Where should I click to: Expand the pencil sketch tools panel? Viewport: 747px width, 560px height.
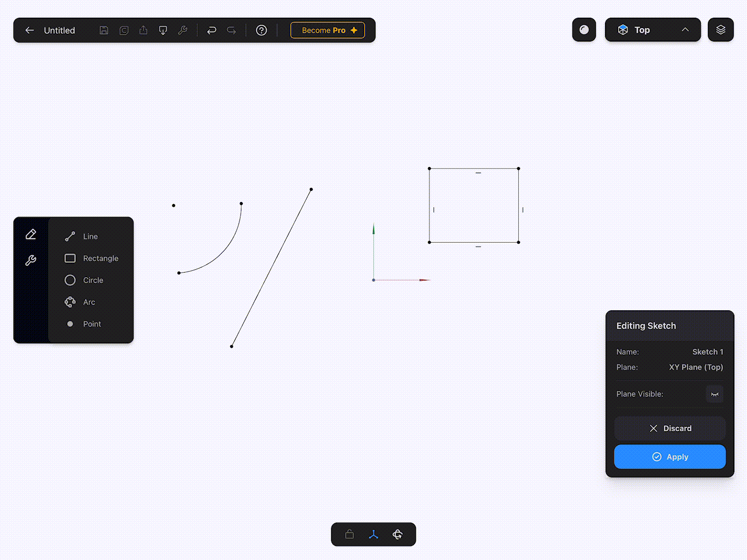point(30,234)
